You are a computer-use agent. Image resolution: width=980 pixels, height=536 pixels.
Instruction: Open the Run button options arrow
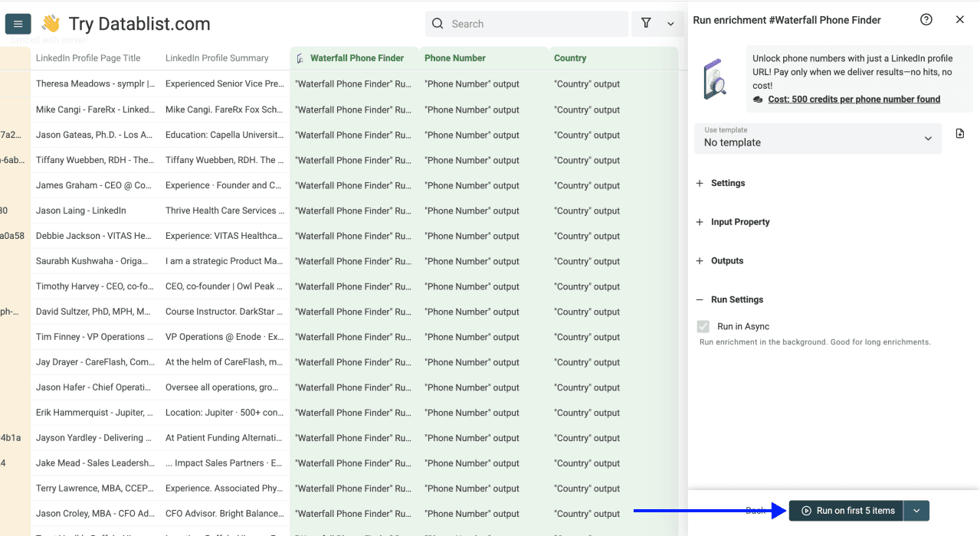(916, 511)
